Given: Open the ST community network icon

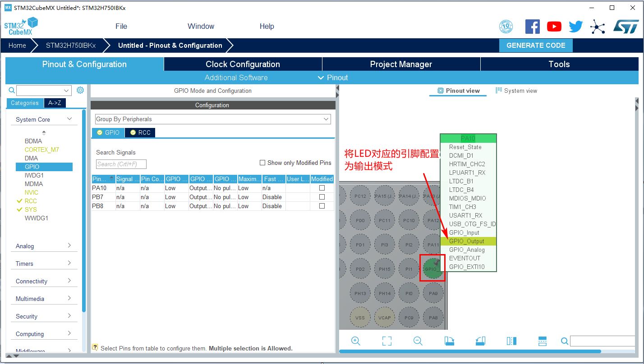Looking at the screenshot, I should (x=598, y=27).
